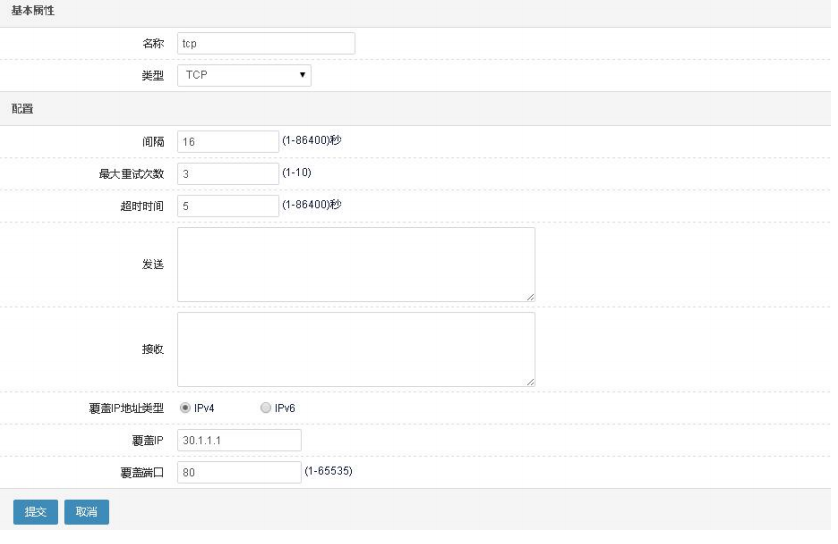Open the 类型 dropdown showing TCP
The width and height of the screenshot is (838, 544).
[x=244, y=75]
